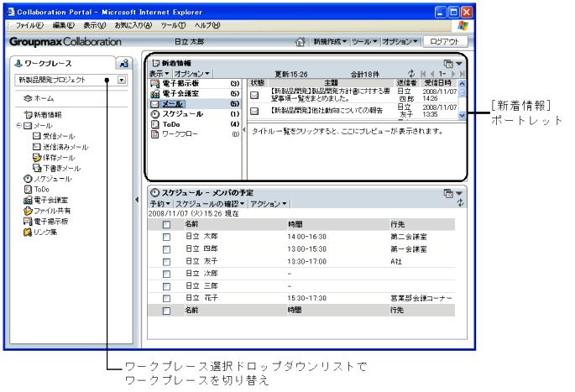Click envelope icon of 他社動向 mail
The image size is (575, 392).
(x=254, y=111)
